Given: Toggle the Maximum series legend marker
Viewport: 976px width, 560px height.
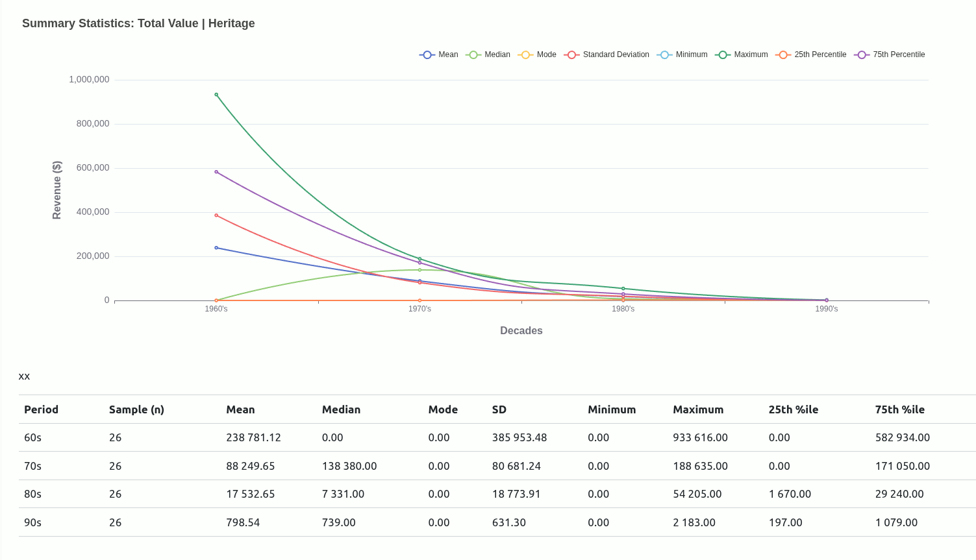Looking at the screenshot, I should tap(723, 55).
